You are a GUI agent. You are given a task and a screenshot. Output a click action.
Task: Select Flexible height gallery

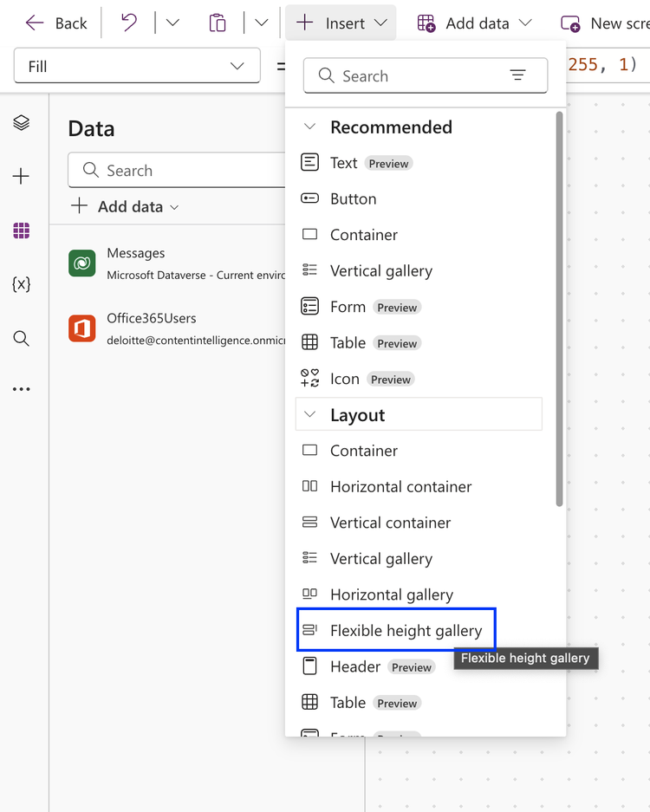tap(396, 630)
